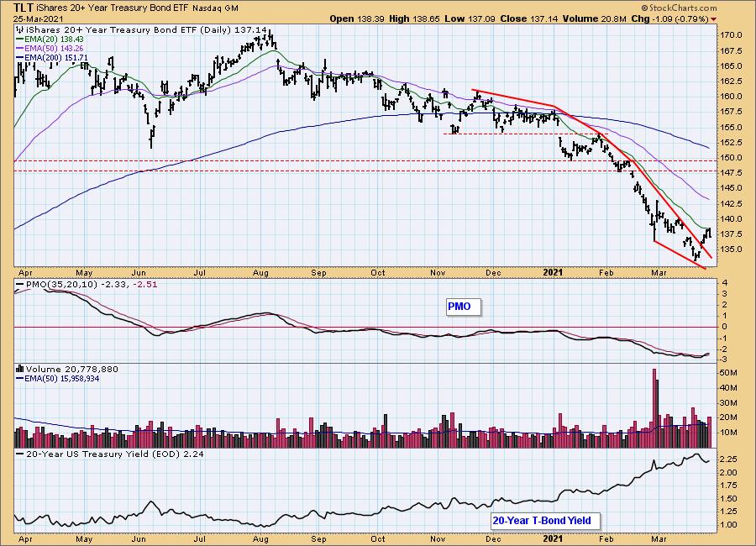The image size is (756, 546).
Task: Select the Low 137.09 value
Action: pos(470,18)
